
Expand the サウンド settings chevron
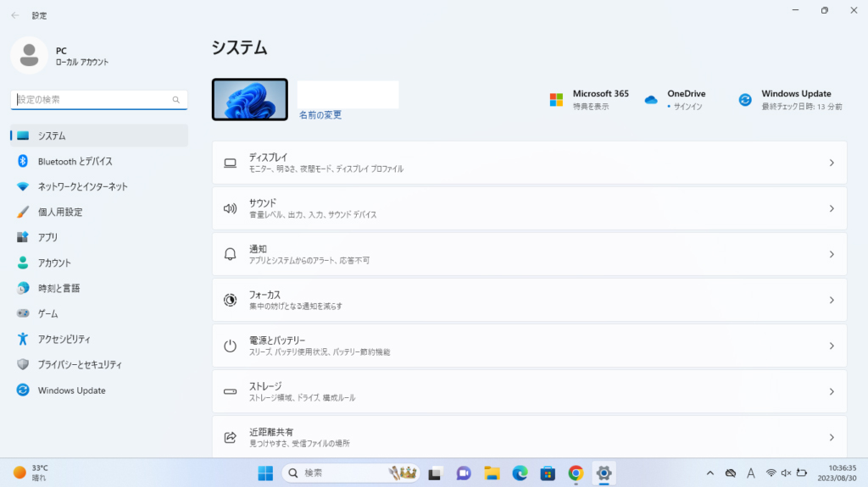(832, 208)
